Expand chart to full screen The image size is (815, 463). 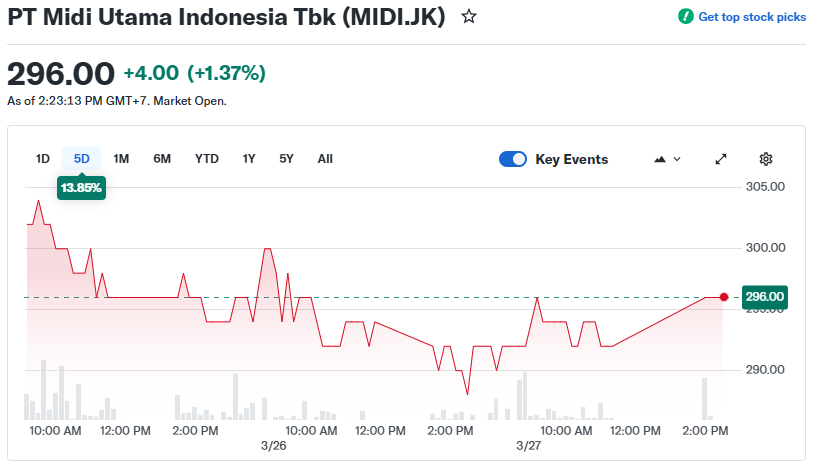[x=721, y=159]
